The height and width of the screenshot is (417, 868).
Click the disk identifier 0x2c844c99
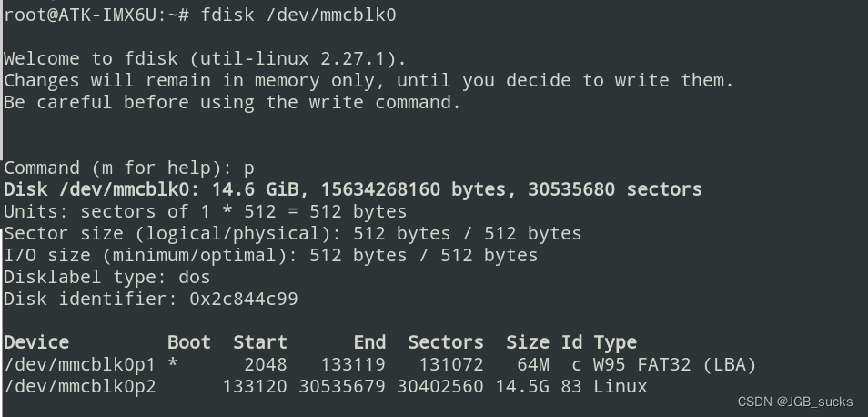244,299
